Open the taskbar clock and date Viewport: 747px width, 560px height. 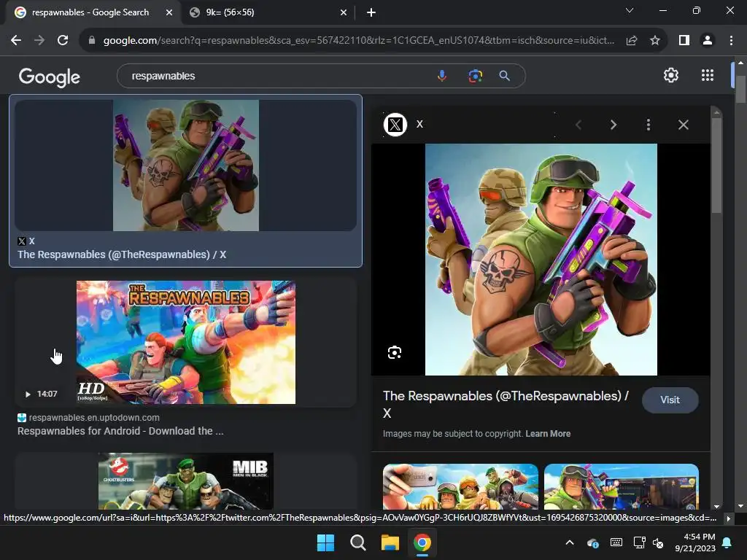pos(695,542)
